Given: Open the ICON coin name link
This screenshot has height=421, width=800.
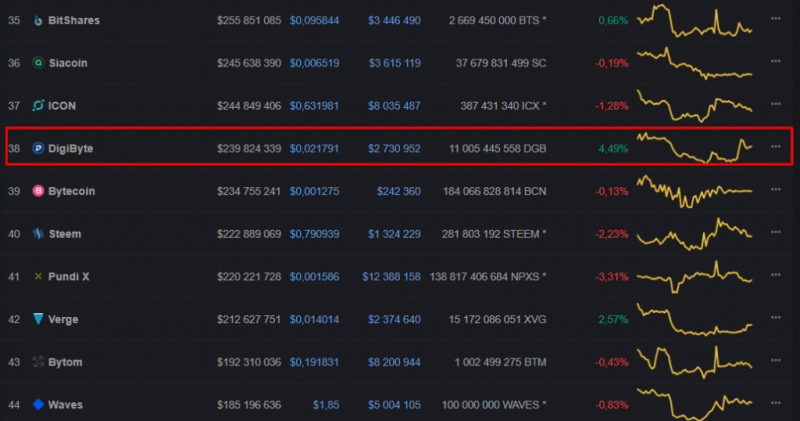Looking at the screenshot, I should (62, 106).
